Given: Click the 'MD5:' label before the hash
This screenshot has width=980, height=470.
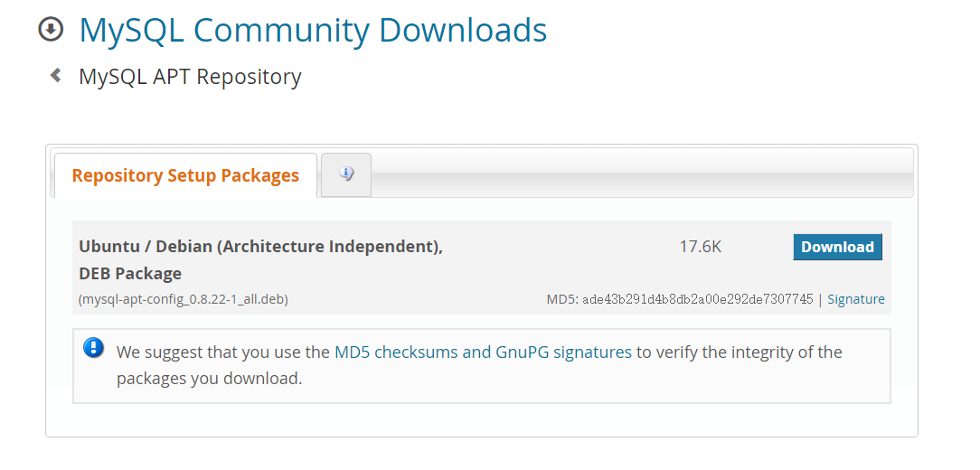Looking at the screenshot, I should click(x=562, y=299).
